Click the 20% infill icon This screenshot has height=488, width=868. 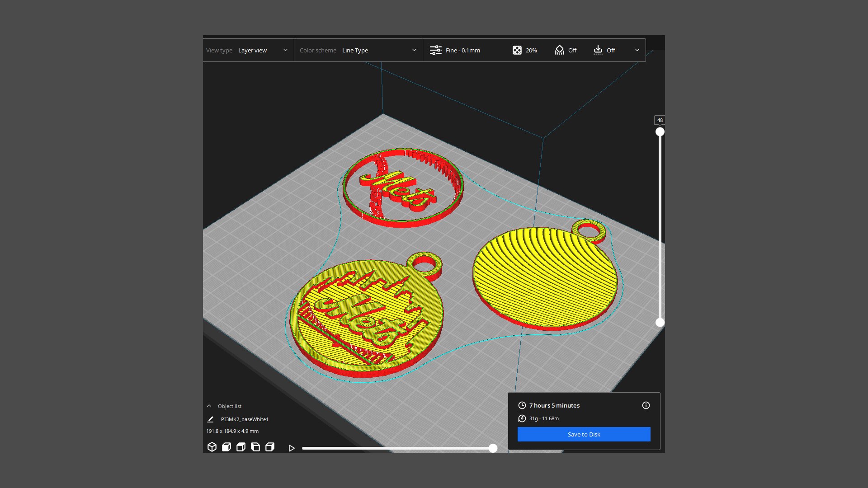[517, 50]
